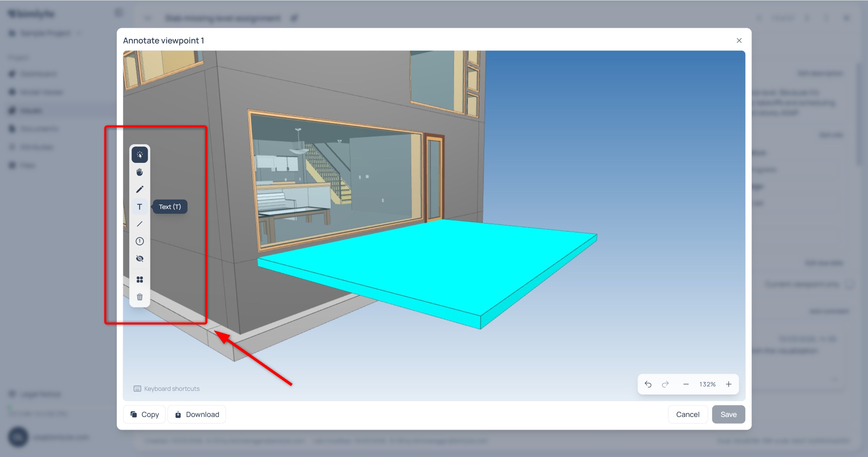Redo the annotation action
Viewport: 868px width, 457px height.
tap(665, 384)
